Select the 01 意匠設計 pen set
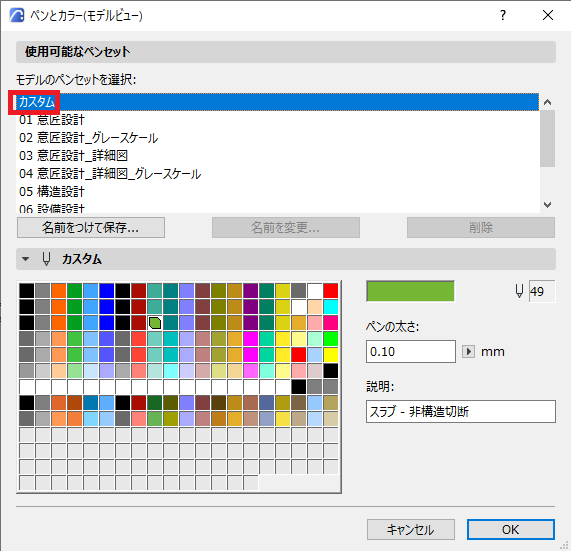 277,120
